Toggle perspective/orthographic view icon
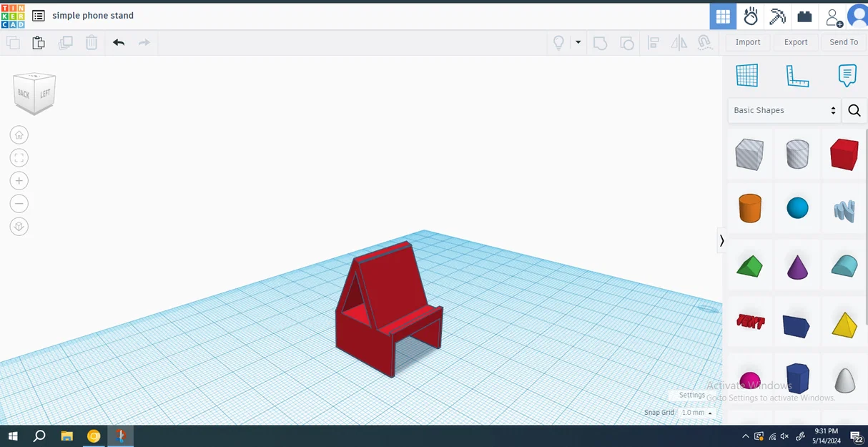The width and height of the screenshot is (868, 447). [x=19, y=226]
